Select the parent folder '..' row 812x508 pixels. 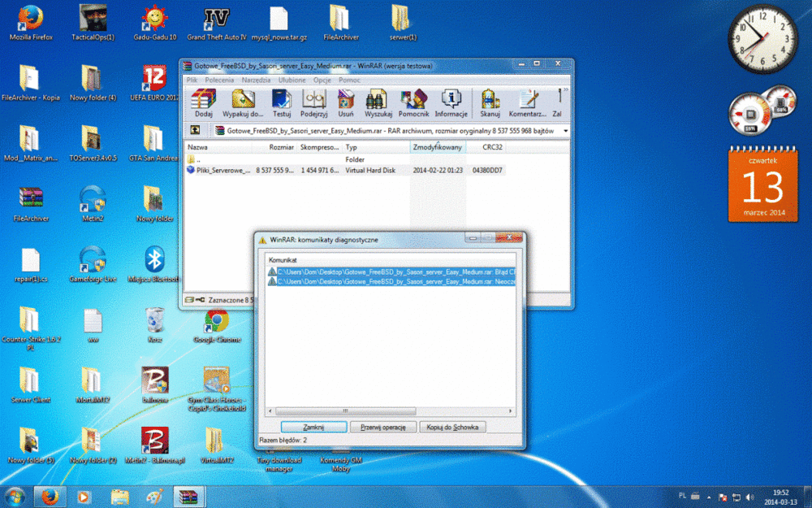click(x=345, y=159)
